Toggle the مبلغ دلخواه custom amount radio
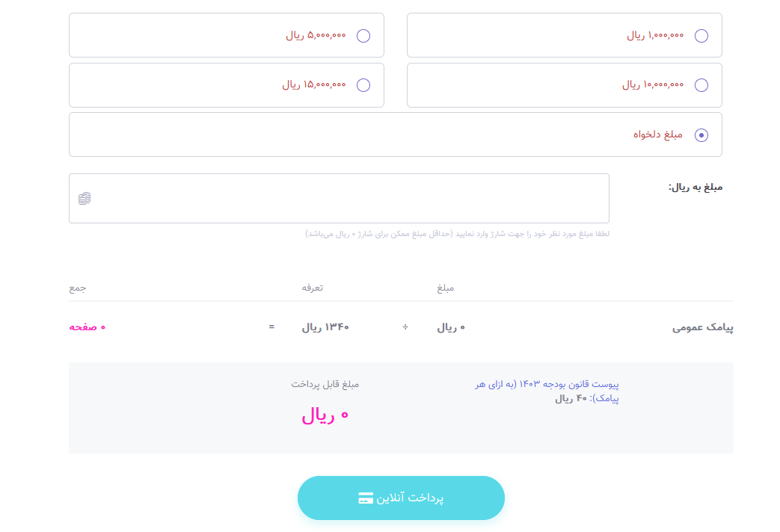 tap(701, 135)
